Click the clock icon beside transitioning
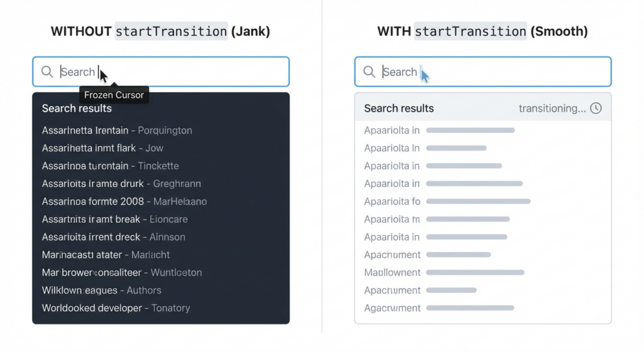 point(596,108)
